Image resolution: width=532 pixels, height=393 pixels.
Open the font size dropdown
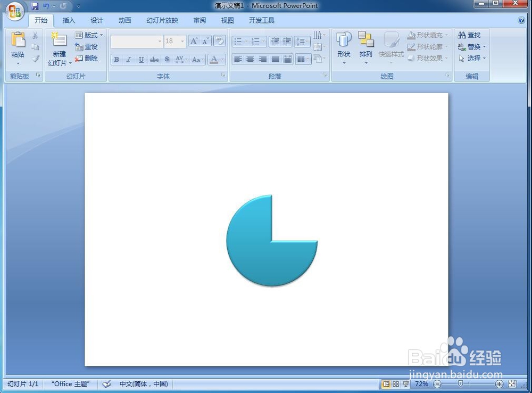(x=181, y=41)
